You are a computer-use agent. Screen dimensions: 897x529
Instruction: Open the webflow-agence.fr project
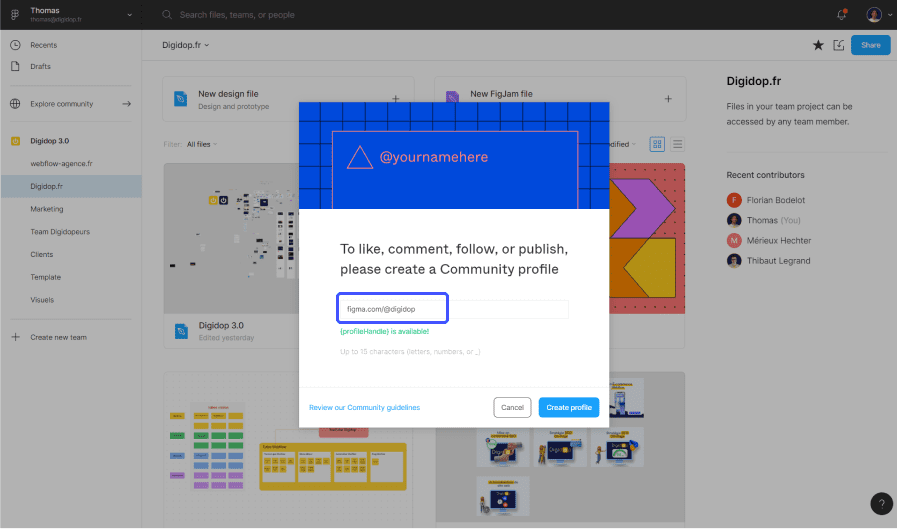click(61, 164)
